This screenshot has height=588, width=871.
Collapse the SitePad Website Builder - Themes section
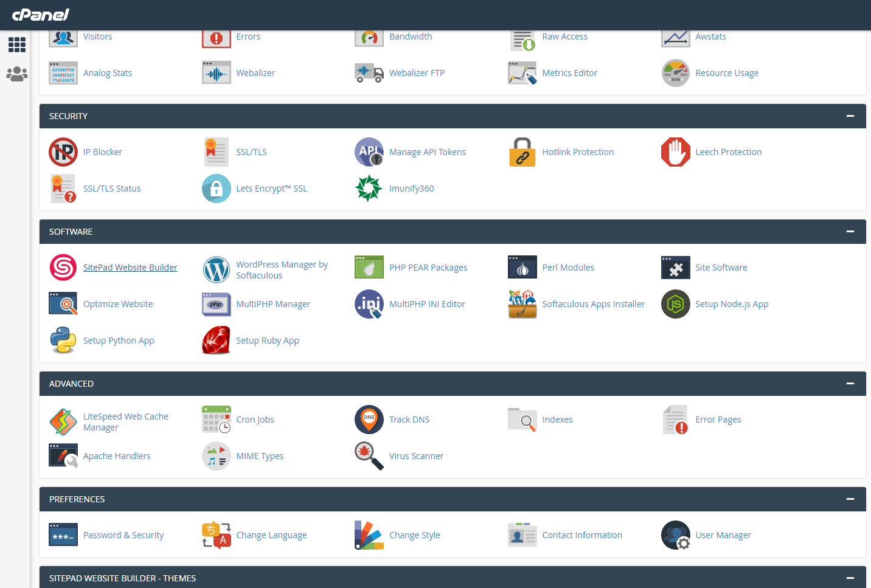[850, 578]
